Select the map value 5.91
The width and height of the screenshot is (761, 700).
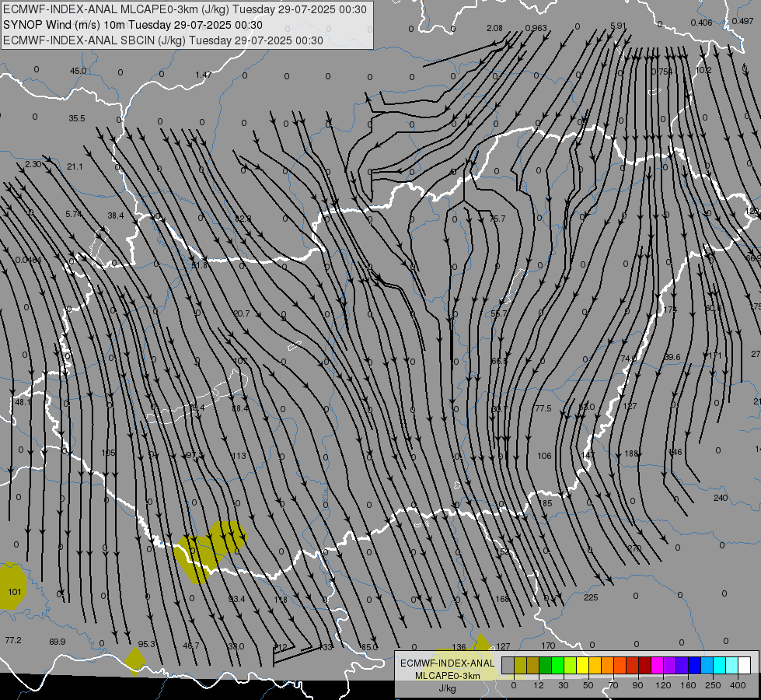[618, 26]
